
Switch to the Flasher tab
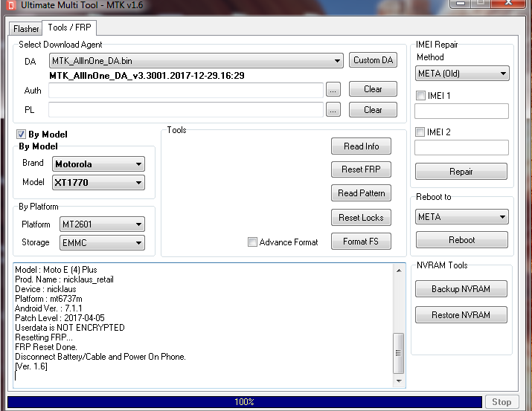point(26,29)
